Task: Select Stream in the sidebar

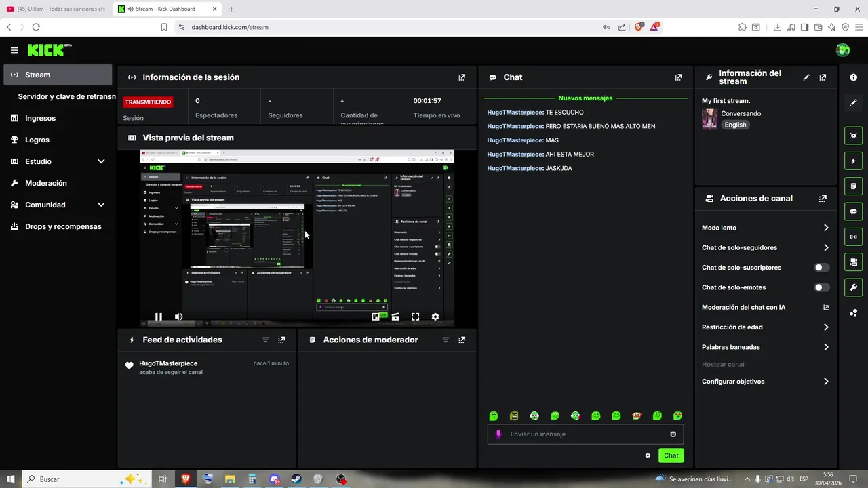Action: 58,75
